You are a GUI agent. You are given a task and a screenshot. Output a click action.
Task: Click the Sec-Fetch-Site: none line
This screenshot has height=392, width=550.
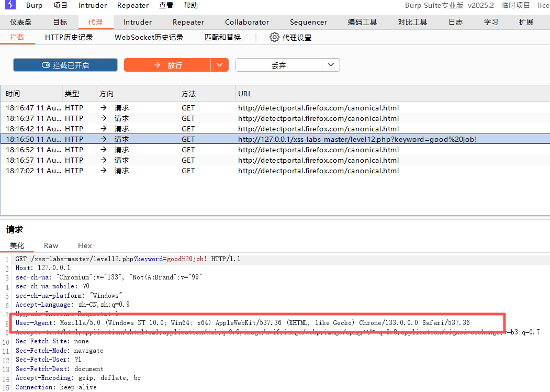pos(52,341)
